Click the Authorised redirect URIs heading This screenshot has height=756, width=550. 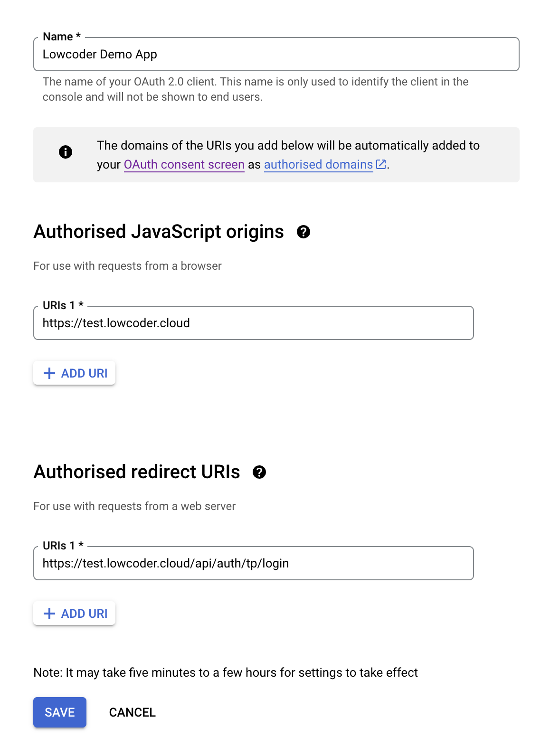click(137, 472)
